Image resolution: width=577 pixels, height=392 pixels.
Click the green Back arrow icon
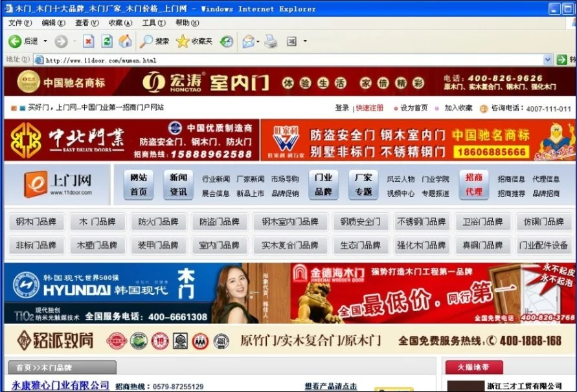[15, 41]
